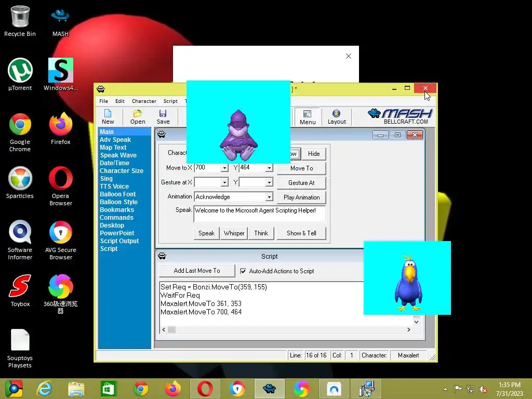Screen dimensions: 532x399
Task: Click the Move To button
Action: point(301,168)
